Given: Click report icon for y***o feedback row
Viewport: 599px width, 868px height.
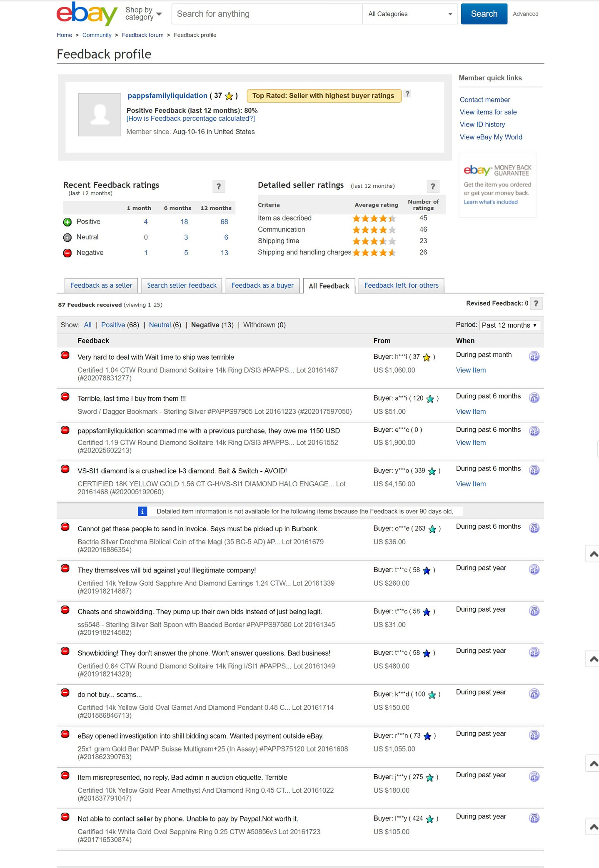Looking at the screenshot, I should pyautogui.click(x=534, y=470).
